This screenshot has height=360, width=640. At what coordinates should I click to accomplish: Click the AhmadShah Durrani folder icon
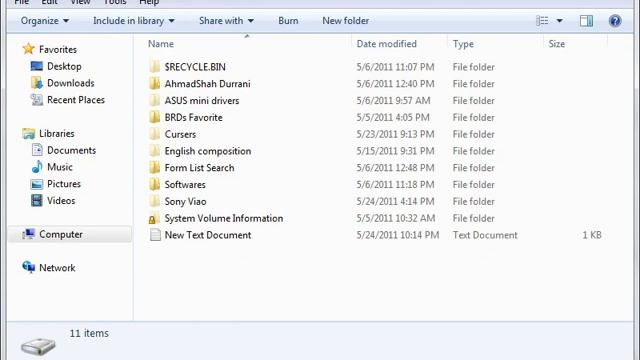pos(155,83)
